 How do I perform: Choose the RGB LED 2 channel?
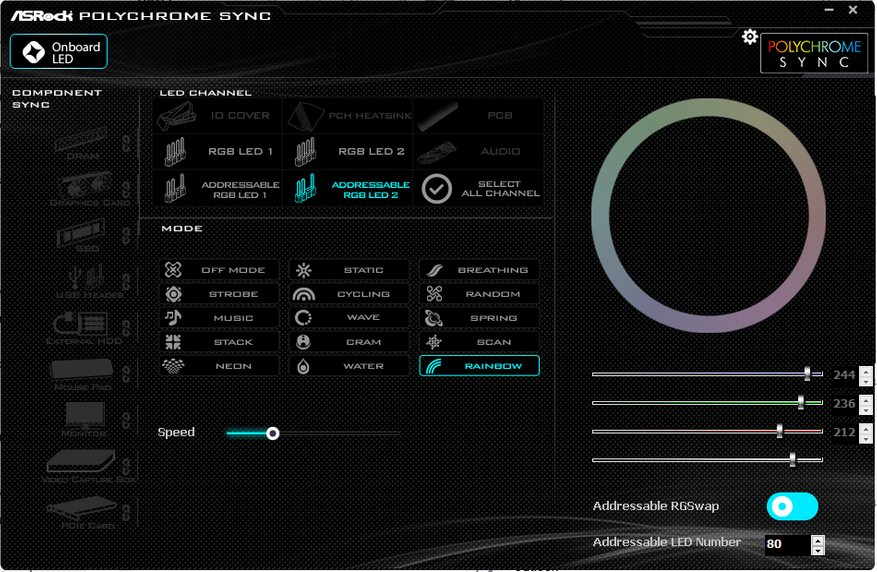[348, 152]
